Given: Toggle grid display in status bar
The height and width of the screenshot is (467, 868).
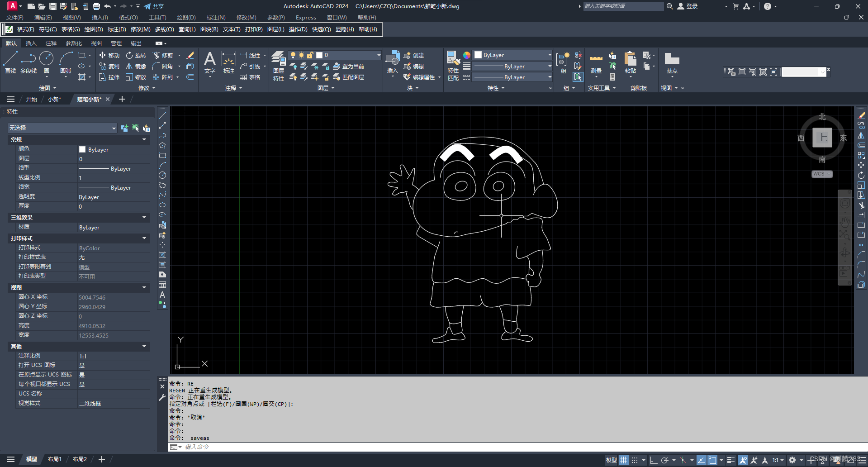Looking at the screenshot, I should pos(624,460).
